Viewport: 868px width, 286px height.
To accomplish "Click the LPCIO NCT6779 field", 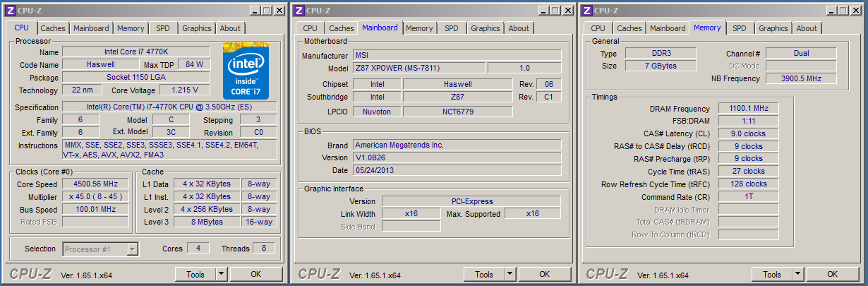I will 458,112.
